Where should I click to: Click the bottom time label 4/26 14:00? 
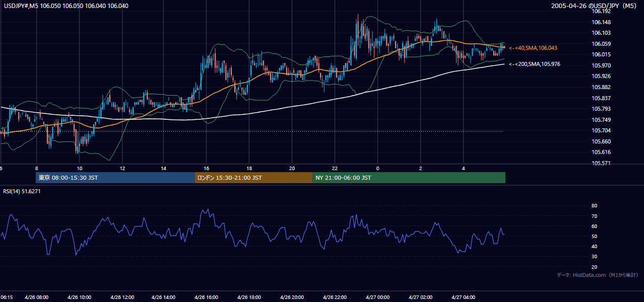coord(164,297)
